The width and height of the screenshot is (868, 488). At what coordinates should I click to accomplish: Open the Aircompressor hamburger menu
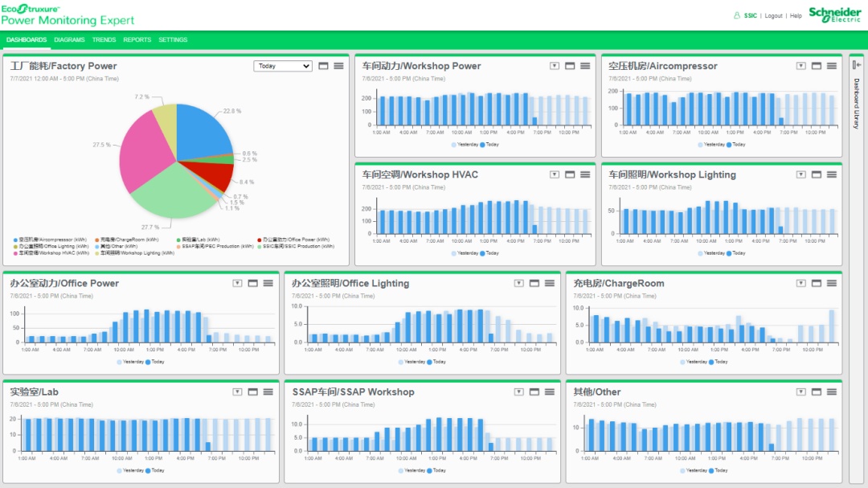tap(832, 66)
